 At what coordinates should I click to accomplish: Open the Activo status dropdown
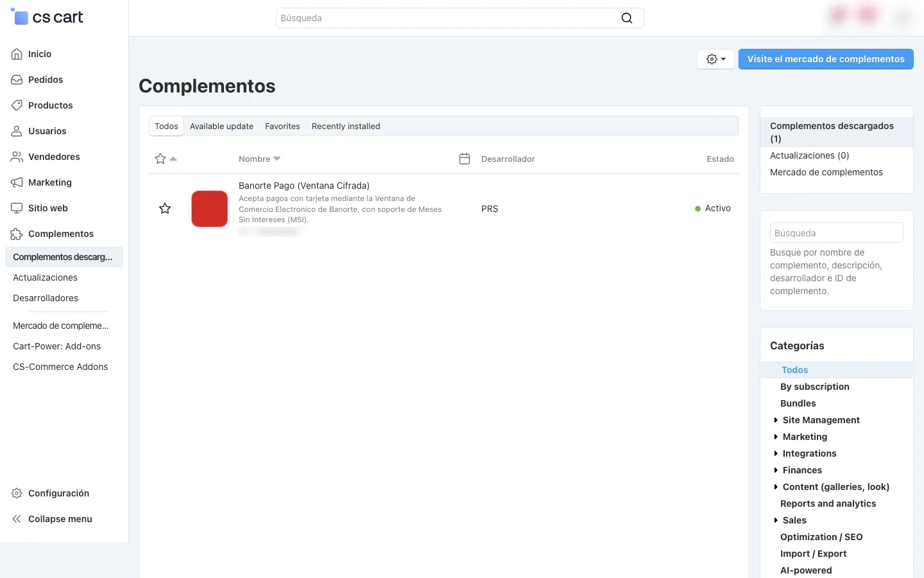(713, 208)
